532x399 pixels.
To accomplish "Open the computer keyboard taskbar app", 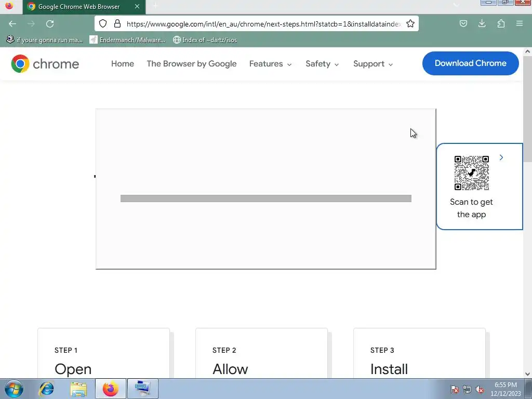I will coord(143,389).
